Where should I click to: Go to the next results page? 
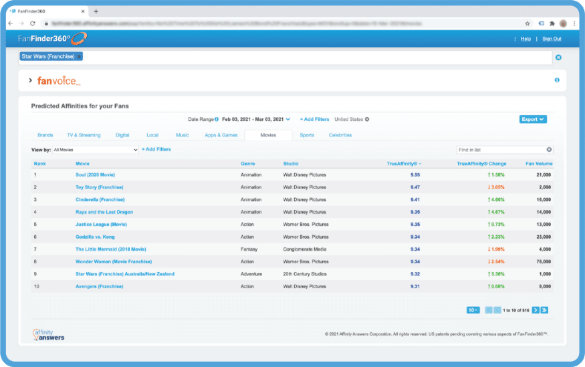536,310
